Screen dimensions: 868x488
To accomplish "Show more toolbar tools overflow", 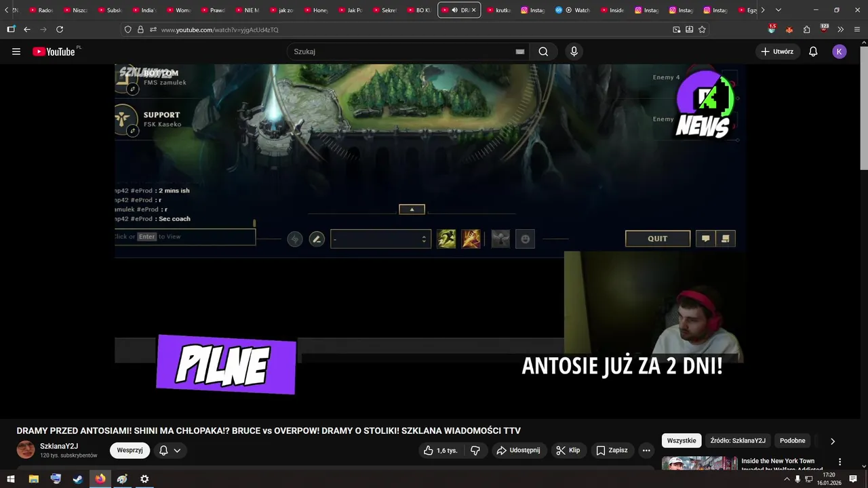I will [841, 29].
